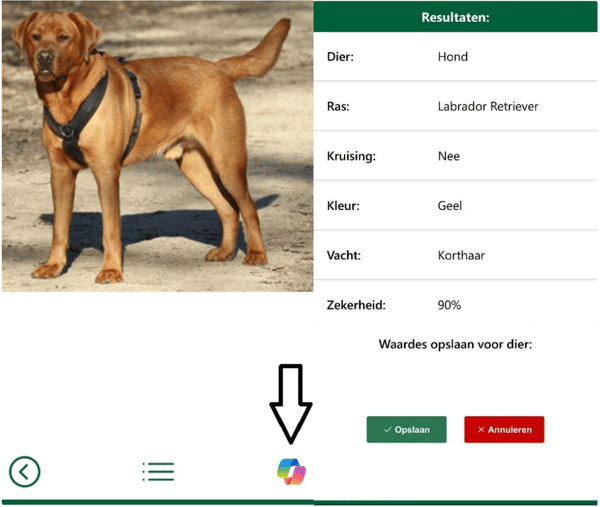Select the Zekerheid value 90%

(x=449, y=305)
